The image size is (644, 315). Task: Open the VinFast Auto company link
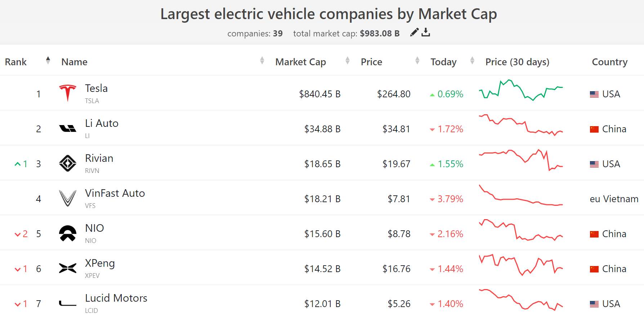point(115,193)
